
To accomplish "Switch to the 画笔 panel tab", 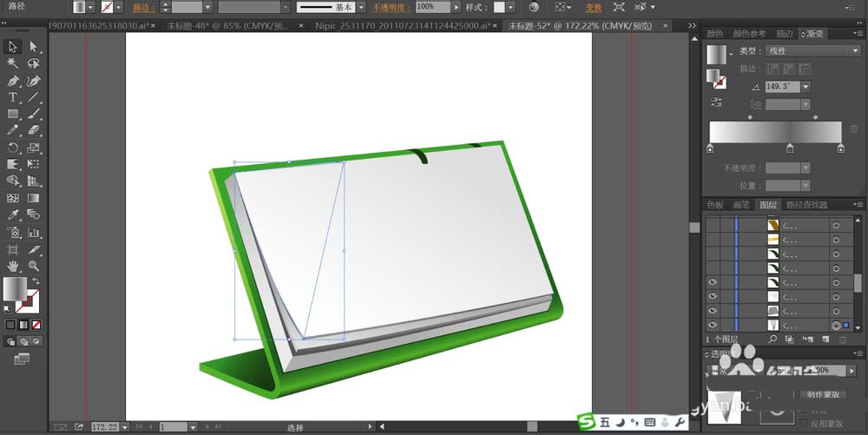I will click(x=741, y=205).
